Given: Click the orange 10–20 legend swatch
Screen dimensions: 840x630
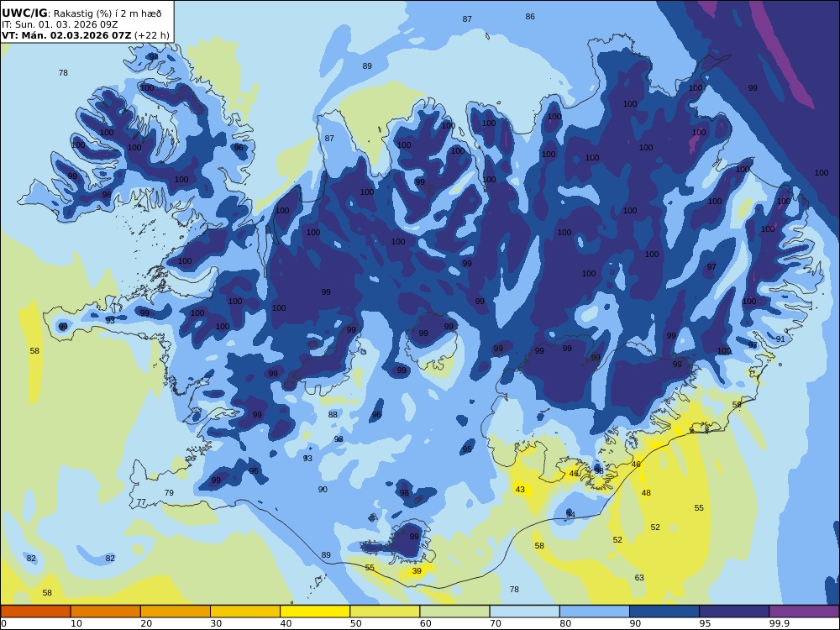Looking at the screenshot, I should (106, 612).
